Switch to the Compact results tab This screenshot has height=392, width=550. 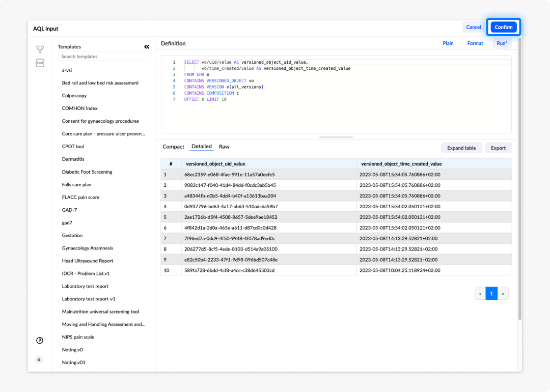pos(173,147)
